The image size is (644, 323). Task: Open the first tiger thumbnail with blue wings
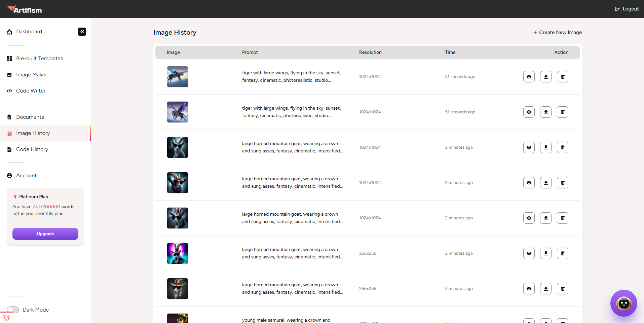[178, 77]
